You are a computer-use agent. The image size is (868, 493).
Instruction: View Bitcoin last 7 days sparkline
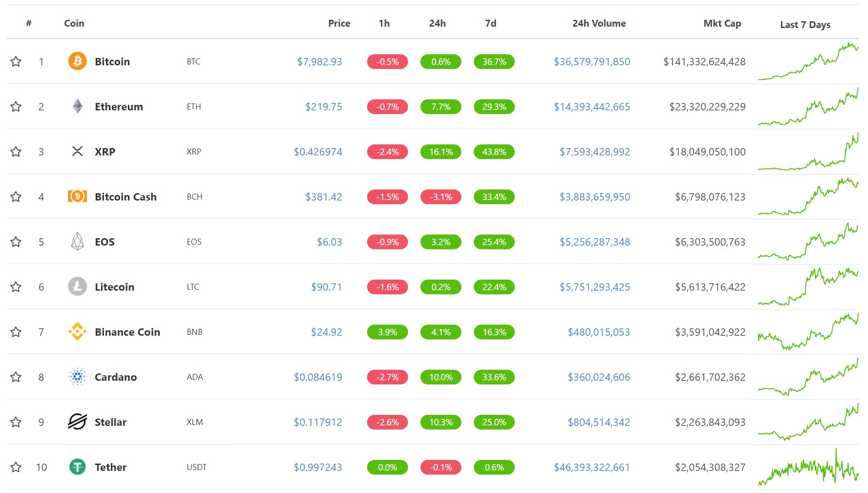coord(808,61)
